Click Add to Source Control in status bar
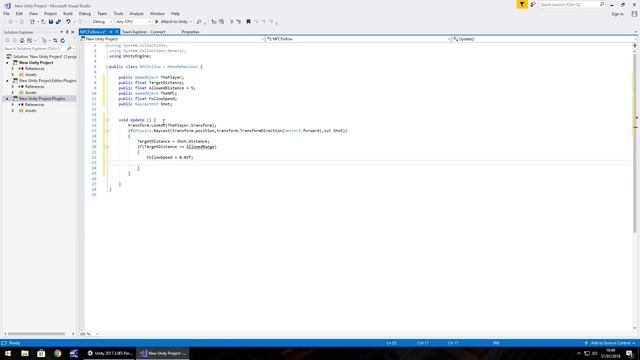The image size is (640, 360). (x=610, y=343)
